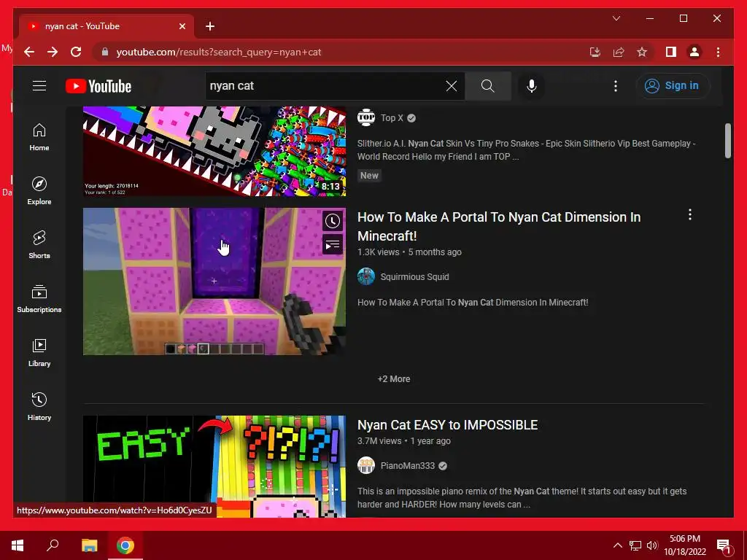Start voice search with microphone icon

point(531,86)
